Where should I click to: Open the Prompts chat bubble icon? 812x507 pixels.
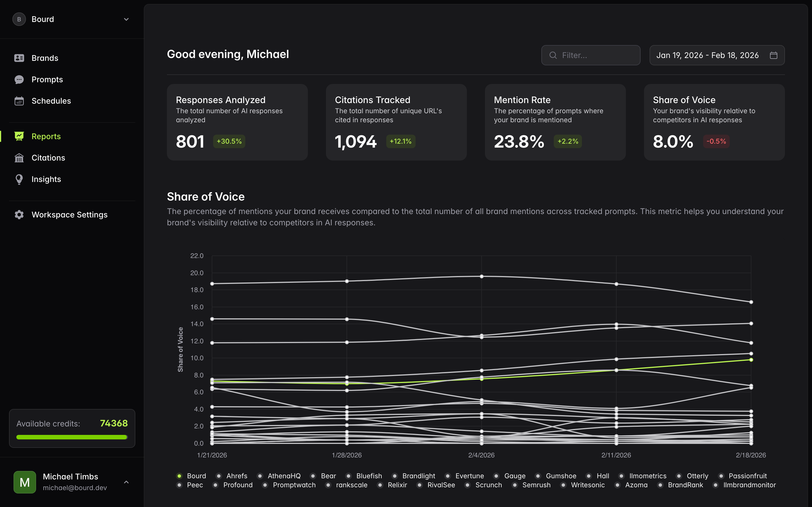pos(19,79)
